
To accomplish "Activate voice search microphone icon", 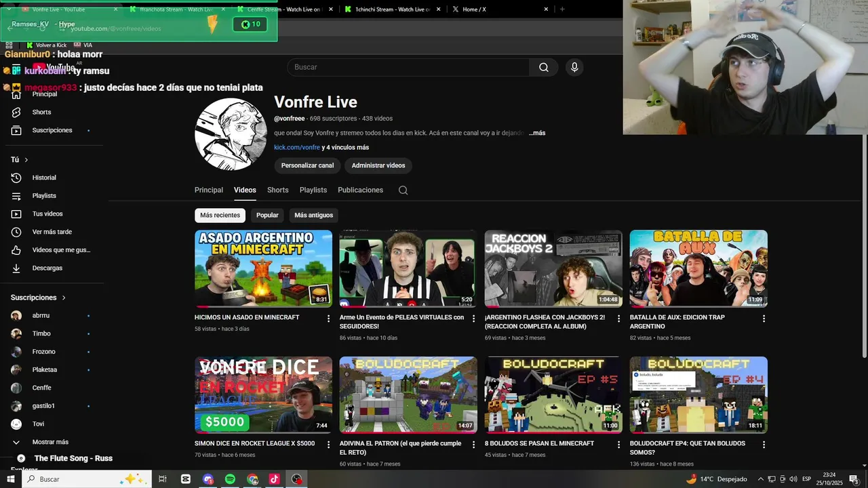I will [574, 67].
